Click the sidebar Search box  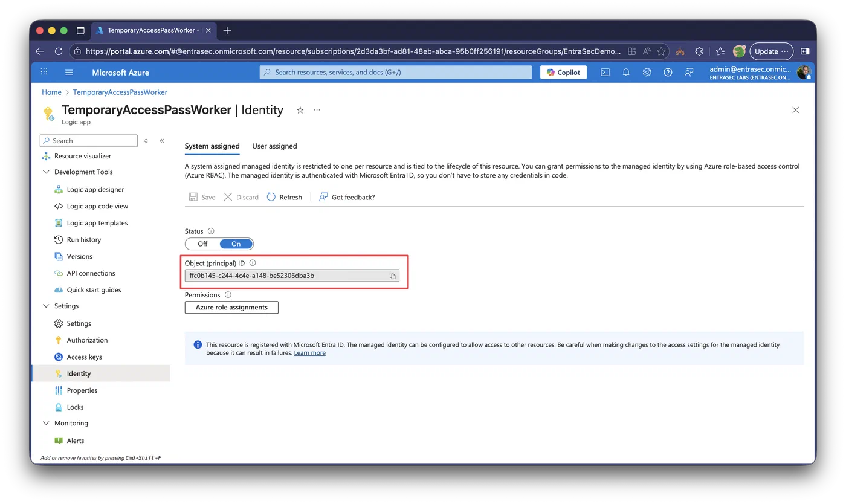click(89, 141)
